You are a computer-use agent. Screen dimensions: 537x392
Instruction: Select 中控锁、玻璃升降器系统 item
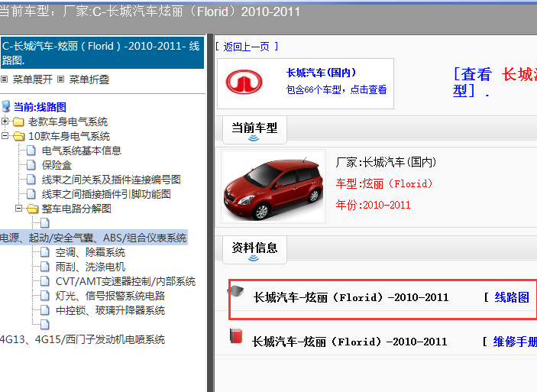[x=110, y=310]
